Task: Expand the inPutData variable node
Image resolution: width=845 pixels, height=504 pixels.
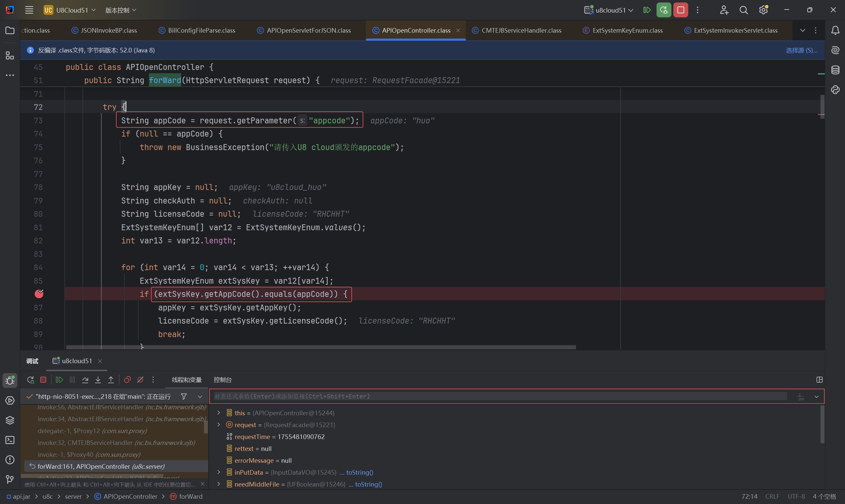Action: tap(219, 472)
